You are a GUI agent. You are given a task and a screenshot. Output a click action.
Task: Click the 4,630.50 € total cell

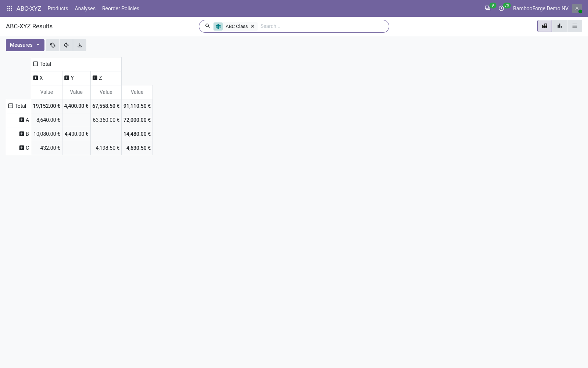coord(137,148)
